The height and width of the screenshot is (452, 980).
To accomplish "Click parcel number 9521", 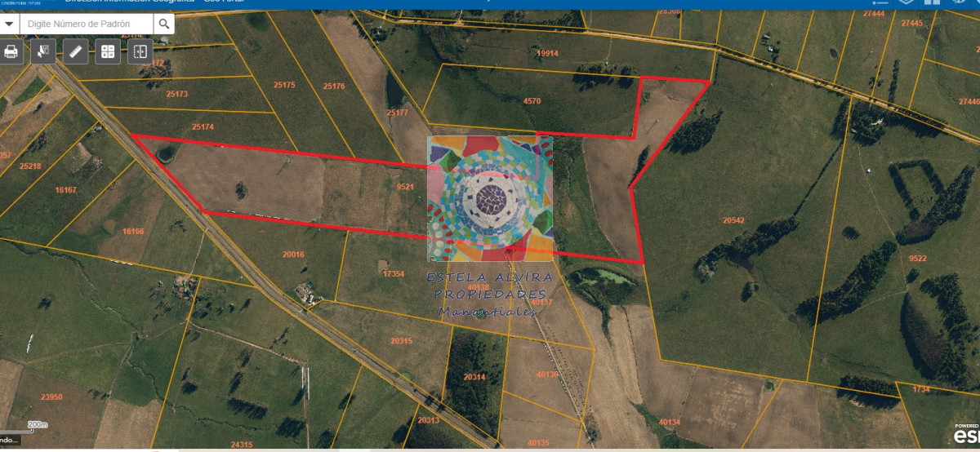I will tap(405, 187).
